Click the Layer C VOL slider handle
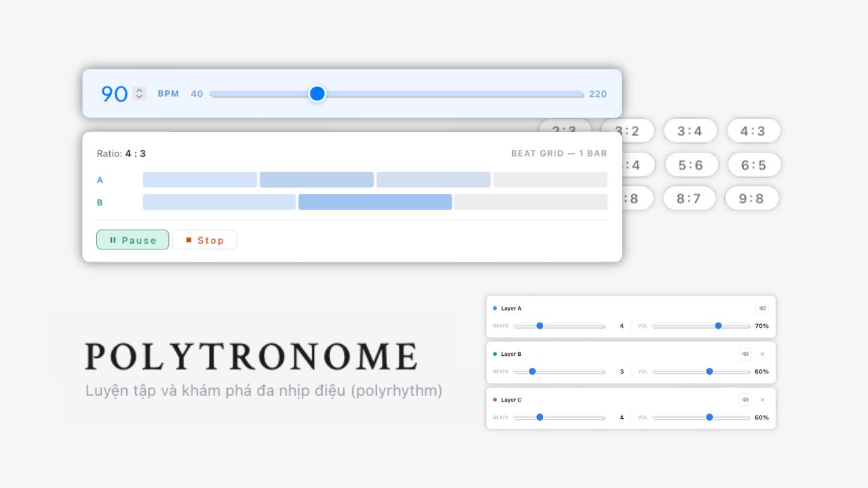Image resolution: width=868 pixels, height=488 pixels. (x=709, y=418)
